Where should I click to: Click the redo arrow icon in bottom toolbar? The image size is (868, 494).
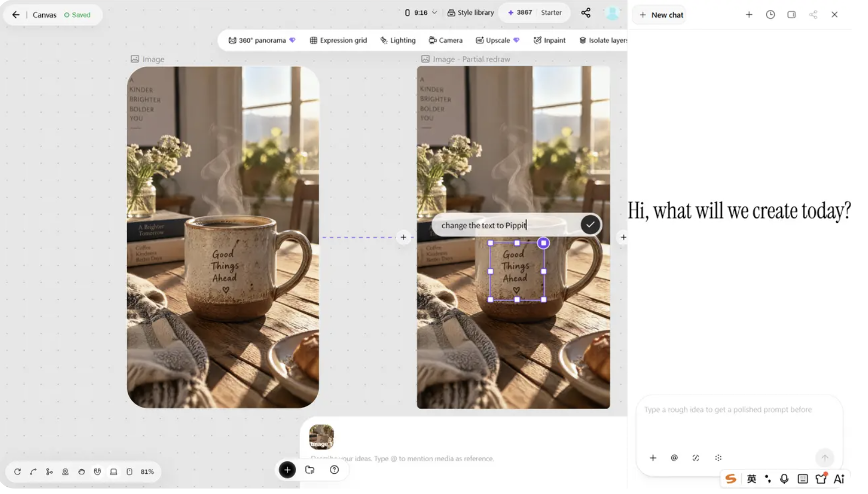(18, 472)
